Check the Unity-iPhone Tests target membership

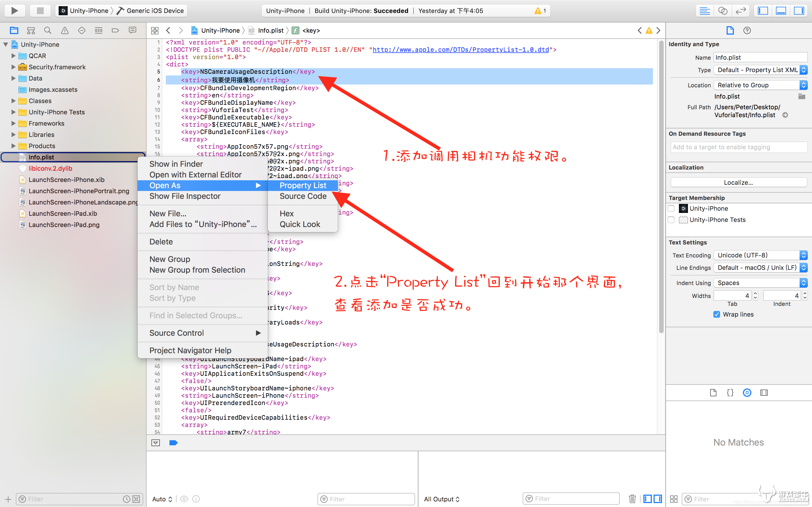point(671,220)
